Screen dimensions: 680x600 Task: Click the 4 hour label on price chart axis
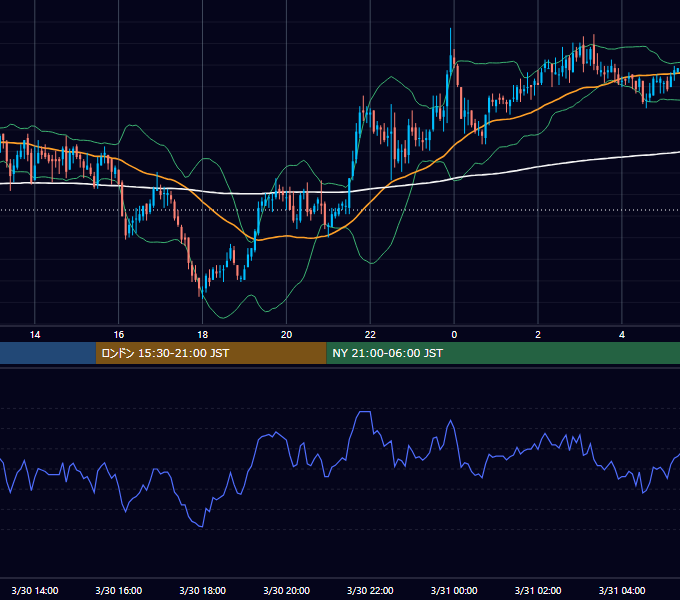[x=622, y=335]
